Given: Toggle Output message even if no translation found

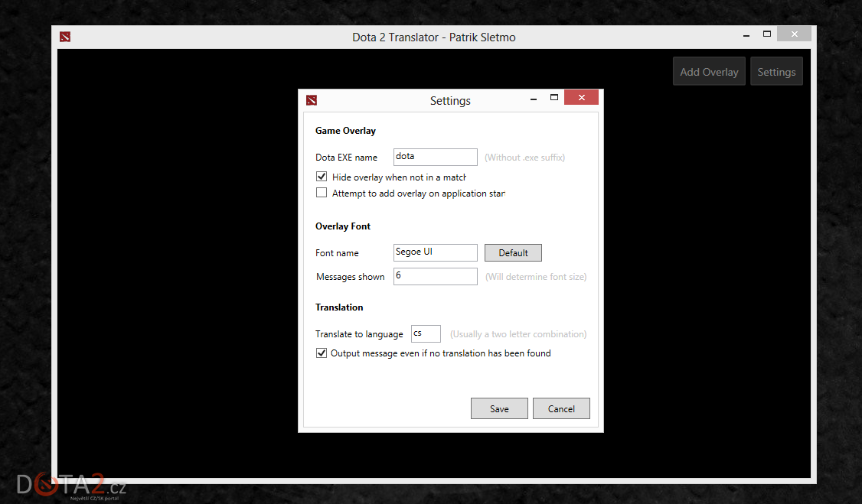Looking at the screenshot, I should (x=322, y=353).
